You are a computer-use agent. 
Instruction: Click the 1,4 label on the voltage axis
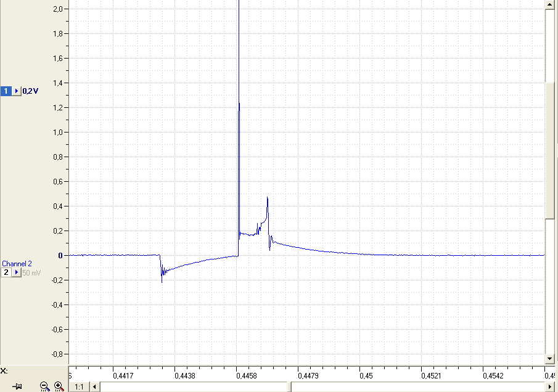click(x=58, y=83)
